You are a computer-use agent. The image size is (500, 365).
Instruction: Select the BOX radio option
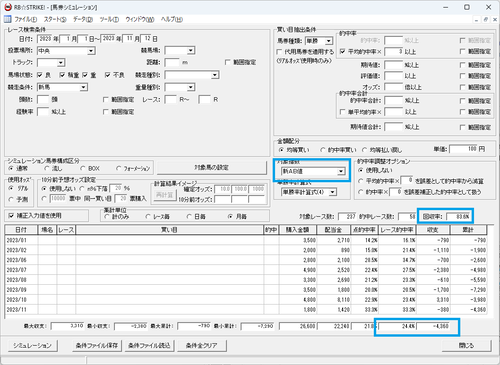pyautogui.click(x=83, y=168)
